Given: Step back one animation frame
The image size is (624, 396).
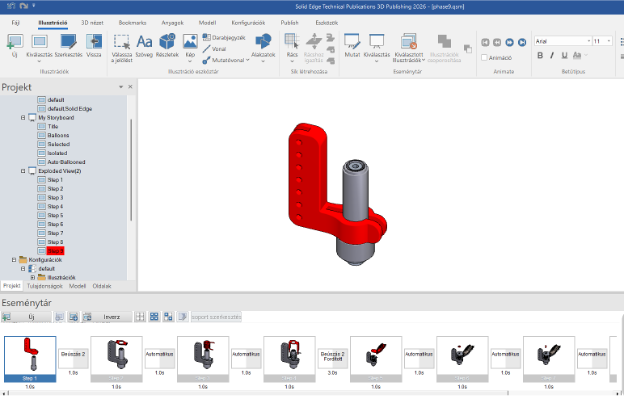Looking at the screenshot, I should tap(497, 42).
